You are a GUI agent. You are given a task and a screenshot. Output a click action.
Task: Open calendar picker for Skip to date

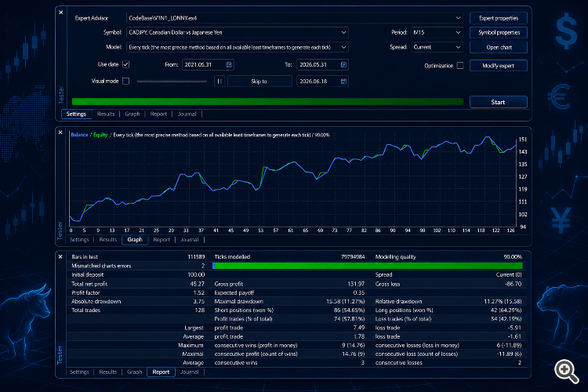[x=343, y=81]
